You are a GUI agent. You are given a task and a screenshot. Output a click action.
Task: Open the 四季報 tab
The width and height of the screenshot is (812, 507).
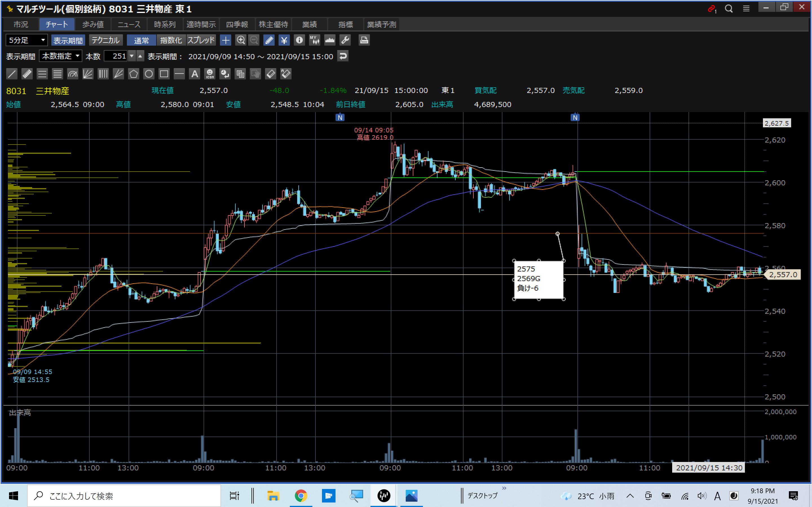tap(237, 25)
